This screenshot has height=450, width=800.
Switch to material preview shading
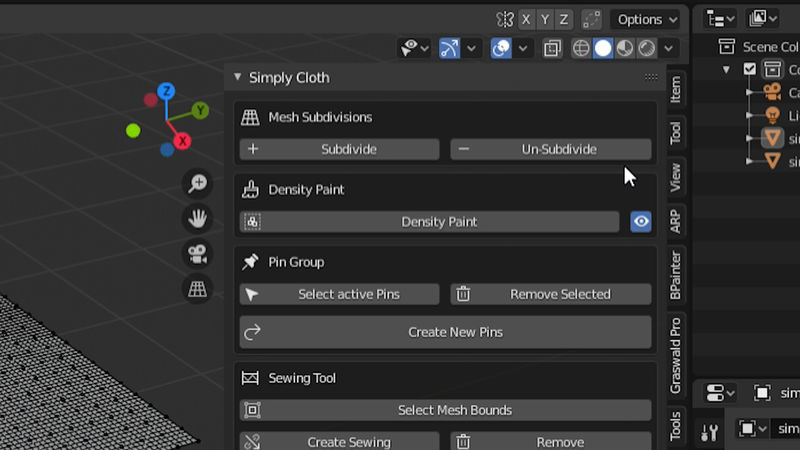(625, 48)
